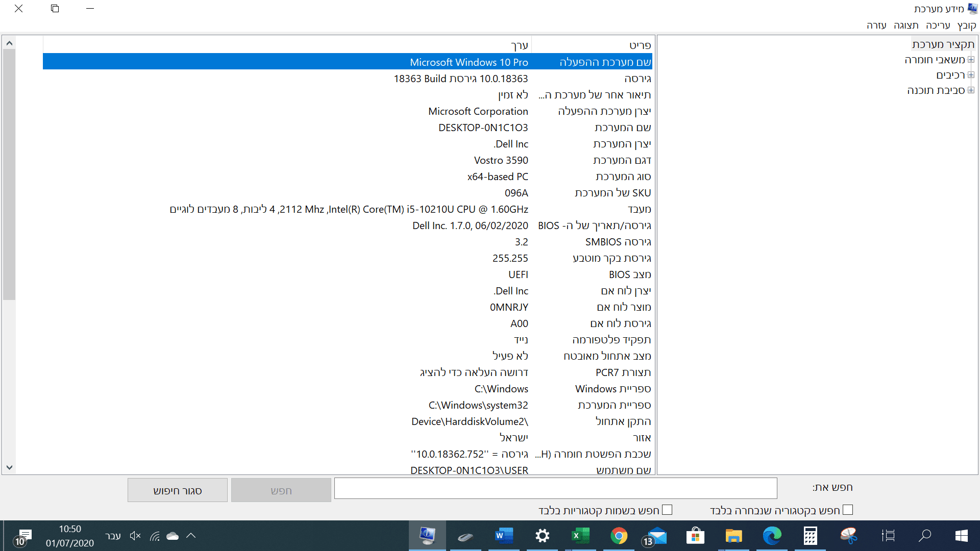Launch the Calculator taskbar icon

(x=810, y=536)
